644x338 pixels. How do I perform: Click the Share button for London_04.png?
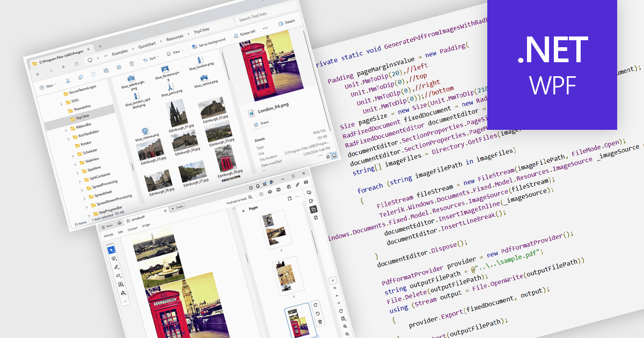(261, 123)
